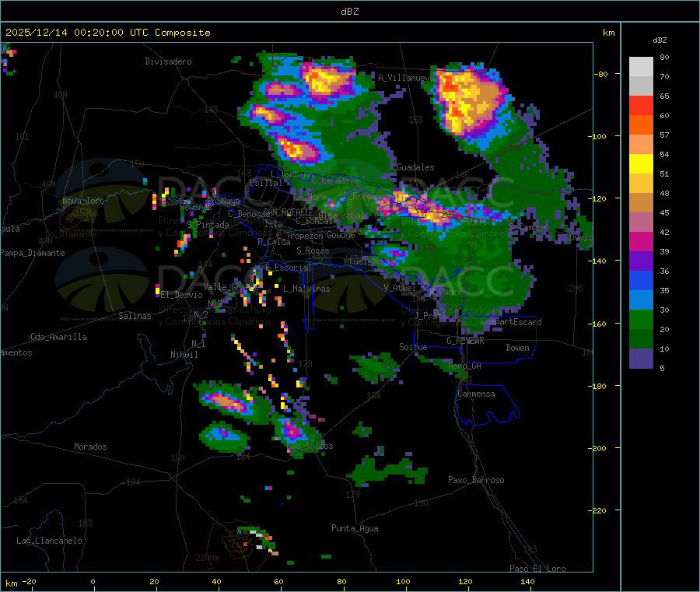The width and height of the screenshot is (700, 592).
Task: Click the Soitue label on the map
Action: point(412,347)
